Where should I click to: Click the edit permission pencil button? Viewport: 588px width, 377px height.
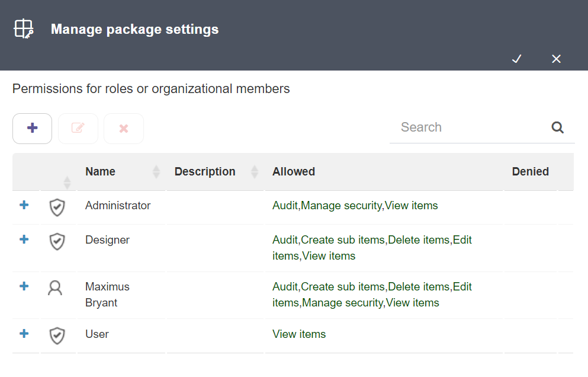coord(78,129)
